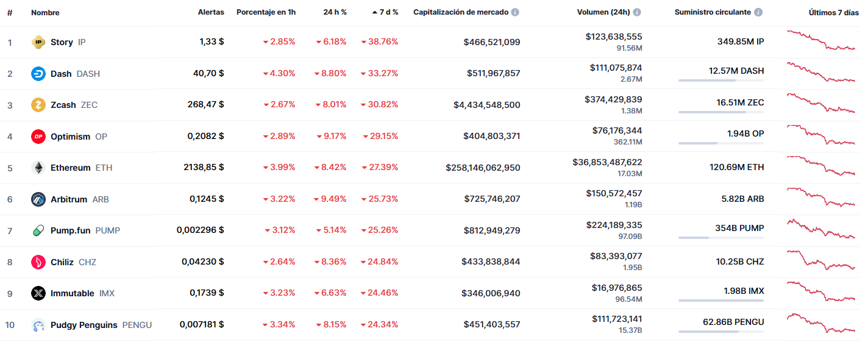Click the Story IP coin logo
Viewport: 868px width, 342px height.
tap(38, 42)
